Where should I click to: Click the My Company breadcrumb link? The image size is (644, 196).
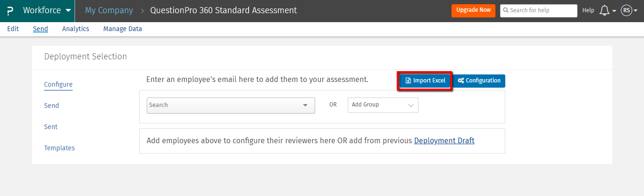pyautogui.click(x=109, y=10)
